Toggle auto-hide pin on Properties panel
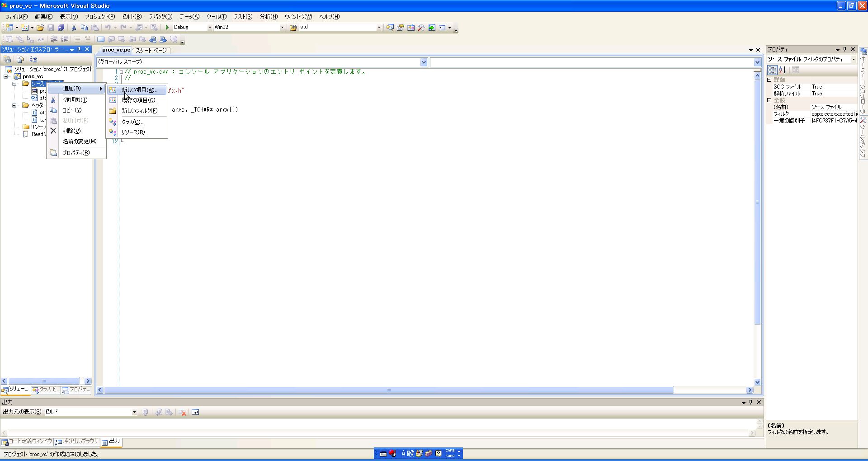The height and width of the screenshot is (461, 868). 844,49
